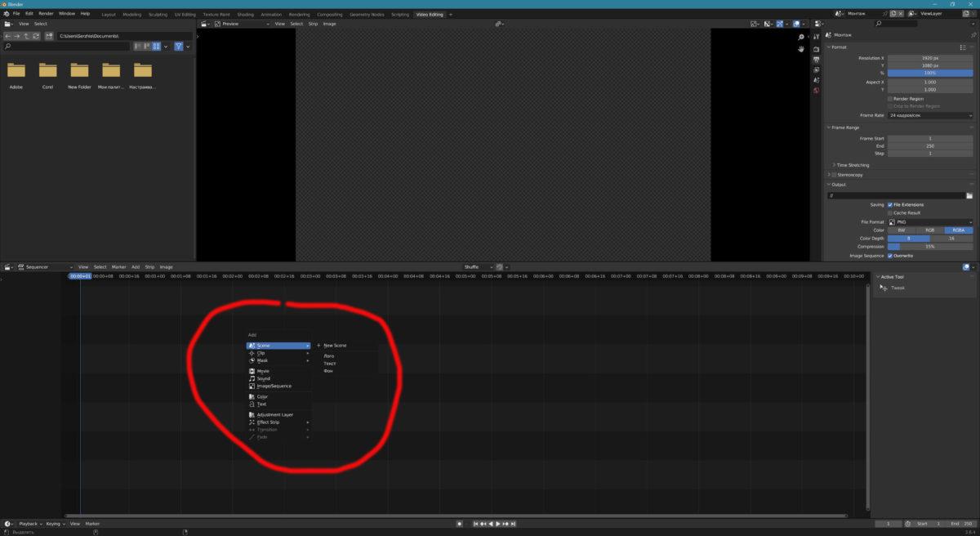Uncheck the File Extensions checkbox
The height and width of the screenshot is (536, 980).
890,205
